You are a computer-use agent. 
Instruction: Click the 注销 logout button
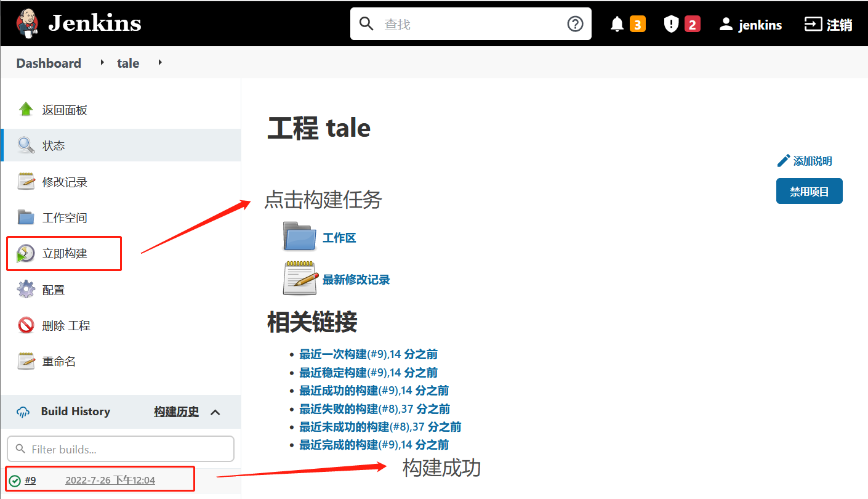(829, 25)
